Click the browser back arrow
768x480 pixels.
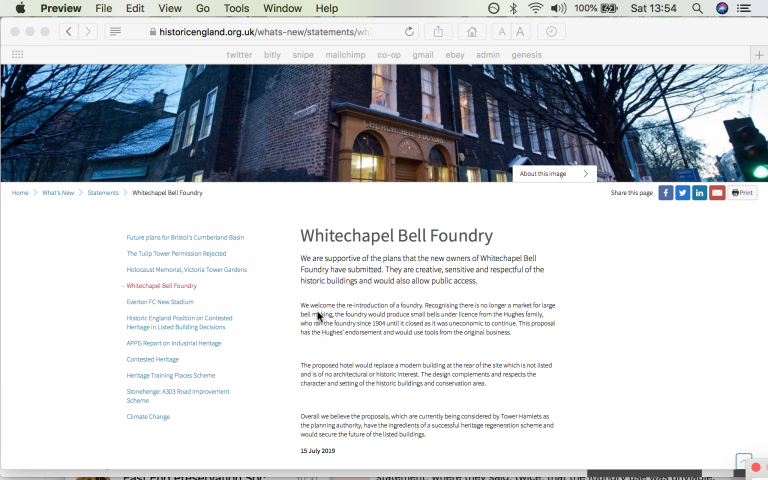[x=68, y=32]
